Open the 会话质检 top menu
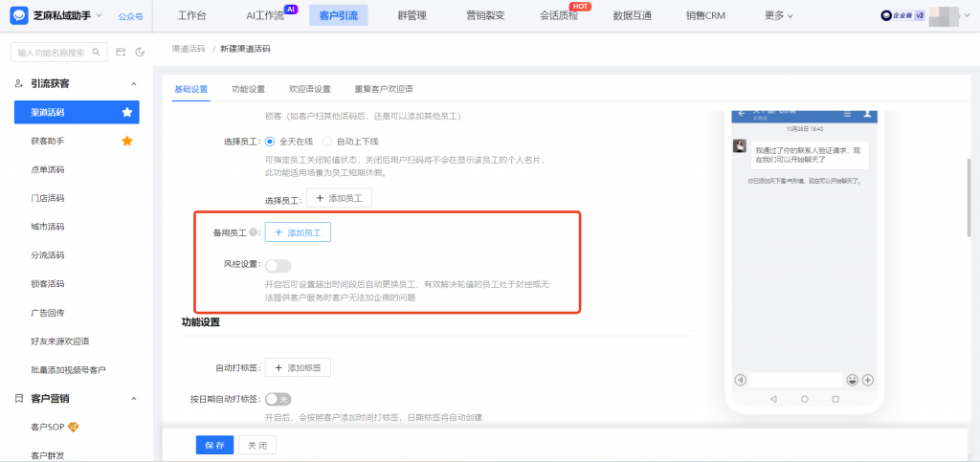 point(559,15)
